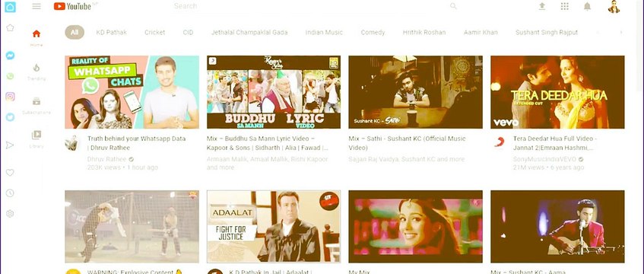Select the Sushant Singh Rajput chip

click(x=547, y=32)
